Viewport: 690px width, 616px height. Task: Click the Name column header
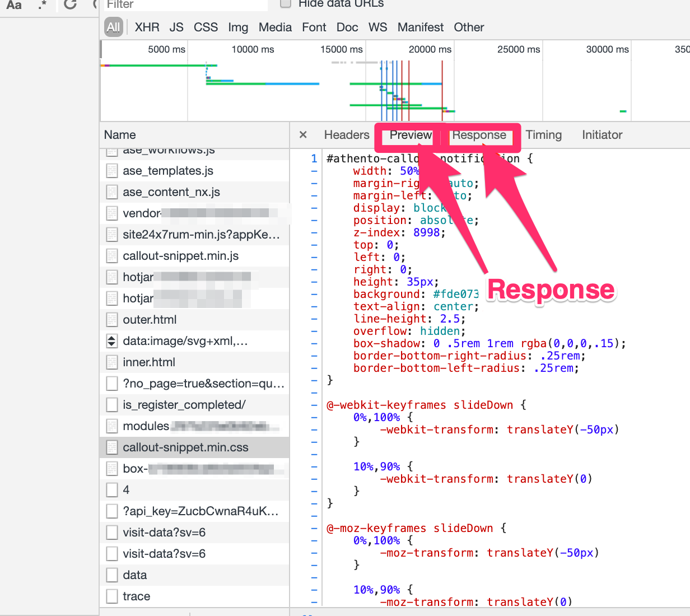coord(120,135)
